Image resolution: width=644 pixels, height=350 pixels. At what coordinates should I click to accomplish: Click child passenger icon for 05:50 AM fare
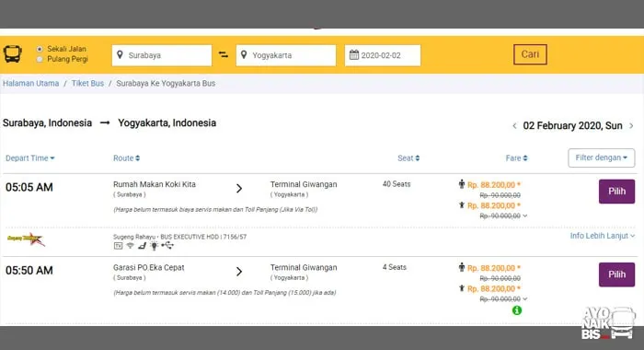point(462,288)
